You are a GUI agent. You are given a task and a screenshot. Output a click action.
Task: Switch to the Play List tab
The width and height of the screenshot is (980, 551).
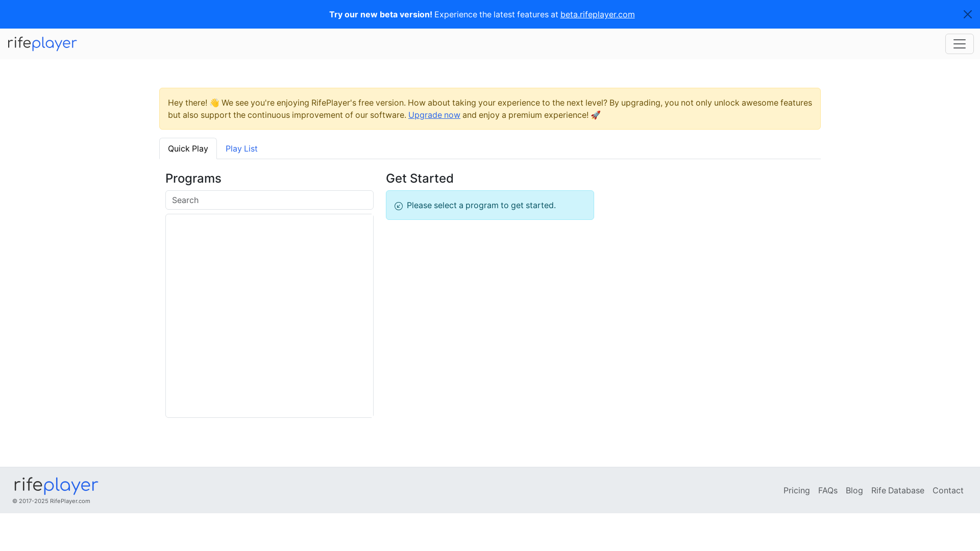coord(241,148)
